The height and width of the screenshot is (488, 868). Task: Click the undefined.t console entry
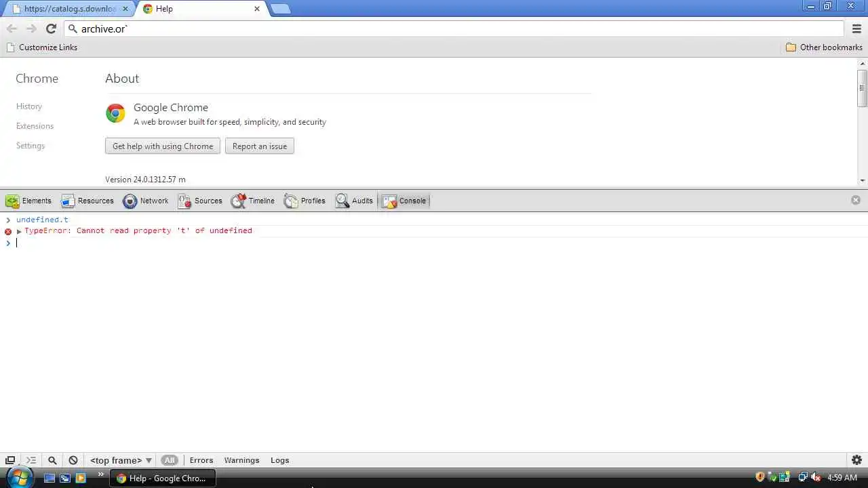(x=42, y=220)
